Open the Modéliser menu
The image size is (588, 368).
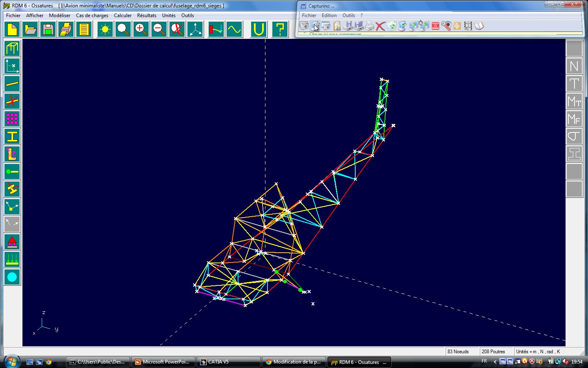60,16
